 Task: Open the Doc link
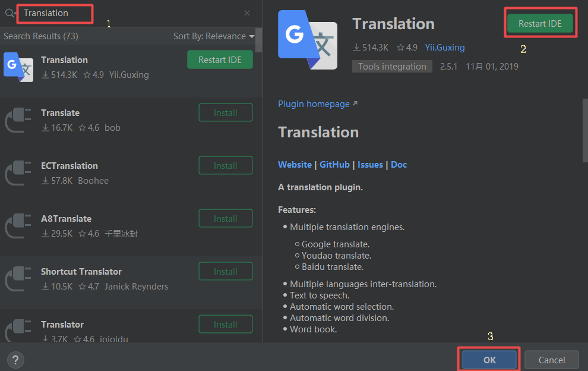click(399, 165)
